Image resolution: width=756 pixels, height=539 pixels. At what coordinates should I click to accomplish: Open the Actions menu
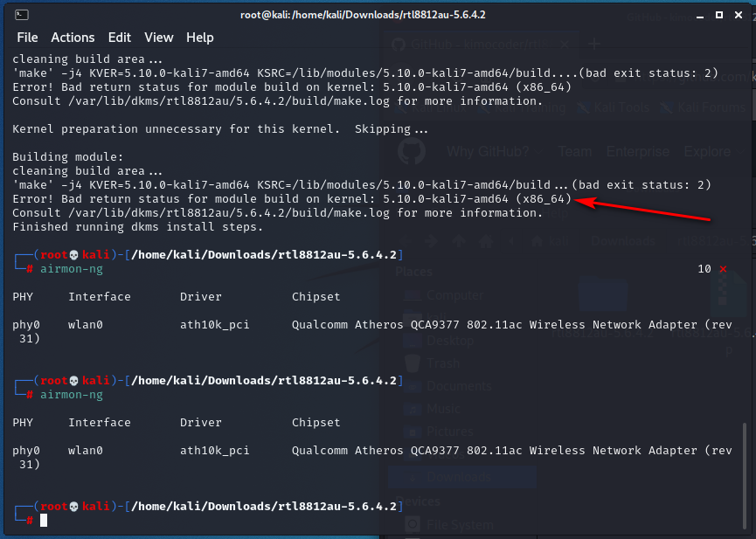coord(73,38)
